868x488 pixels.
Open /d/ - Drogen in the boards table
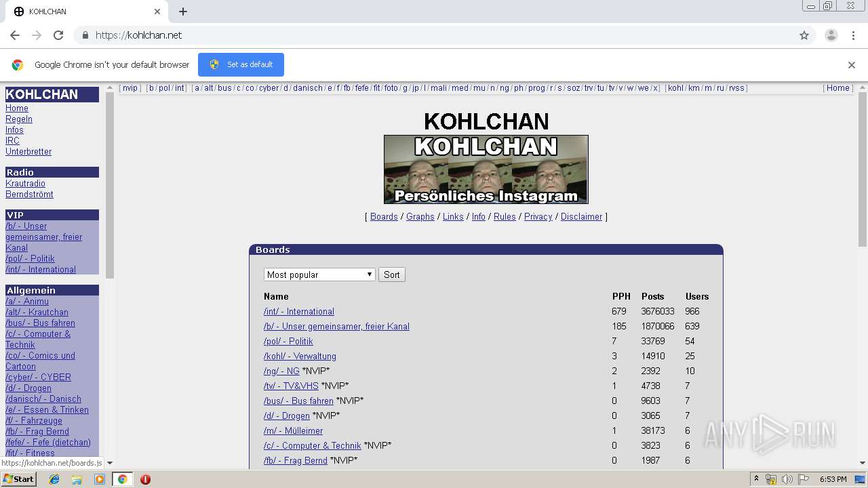coord(287,416)
